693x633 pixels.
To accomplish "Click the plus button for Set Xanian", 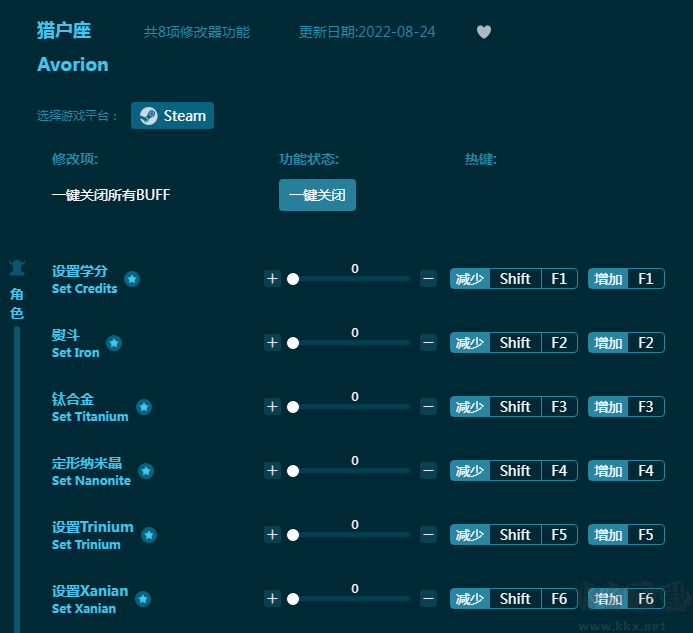I will point(272,599).
